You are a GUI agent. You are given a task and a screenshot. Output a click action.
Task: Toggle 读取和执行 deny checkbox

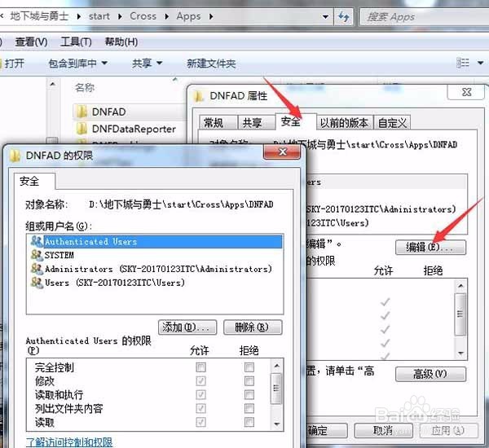click(x=249, y=395)
